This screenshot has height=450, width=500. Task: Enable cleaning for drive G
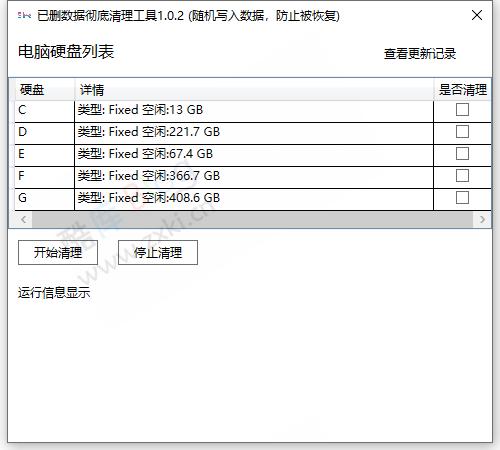pos(462,198)
